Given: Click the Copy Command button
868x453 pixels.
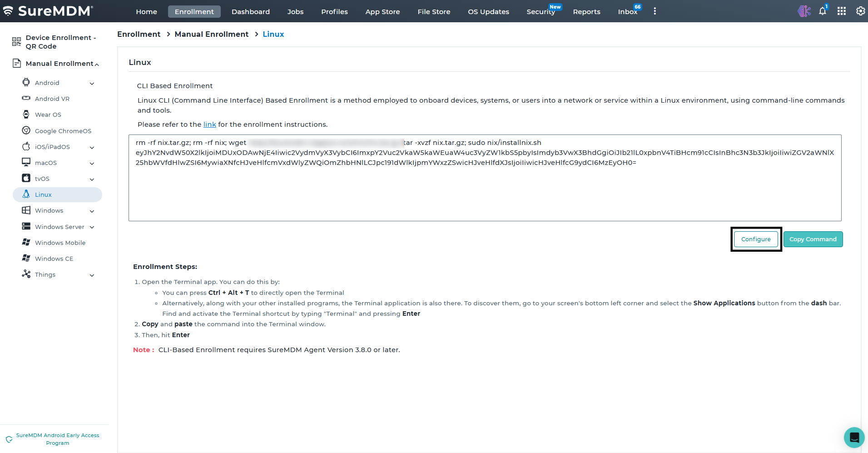Looking at the screenshot, I should point(813,239).
